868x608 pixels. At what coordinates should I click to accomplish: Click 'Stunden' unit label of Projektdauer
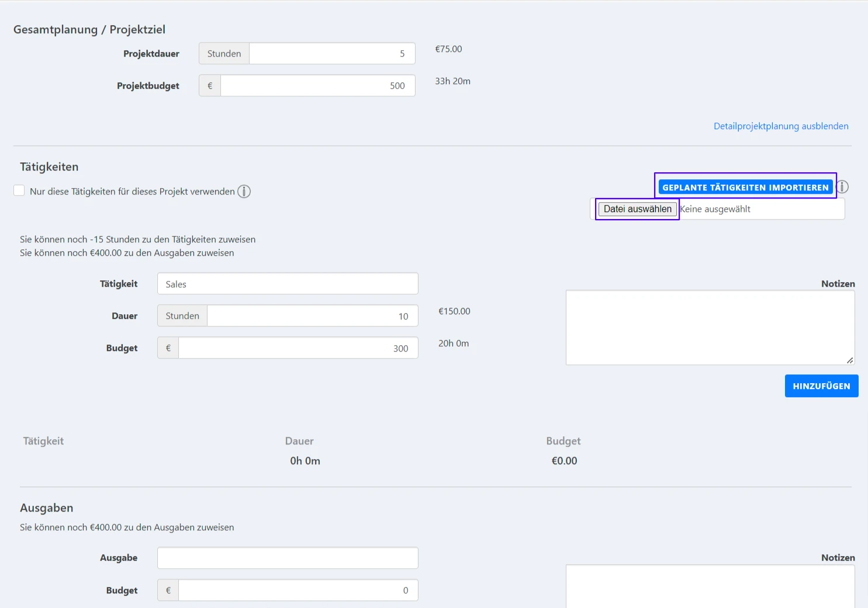tap(224, 54)
